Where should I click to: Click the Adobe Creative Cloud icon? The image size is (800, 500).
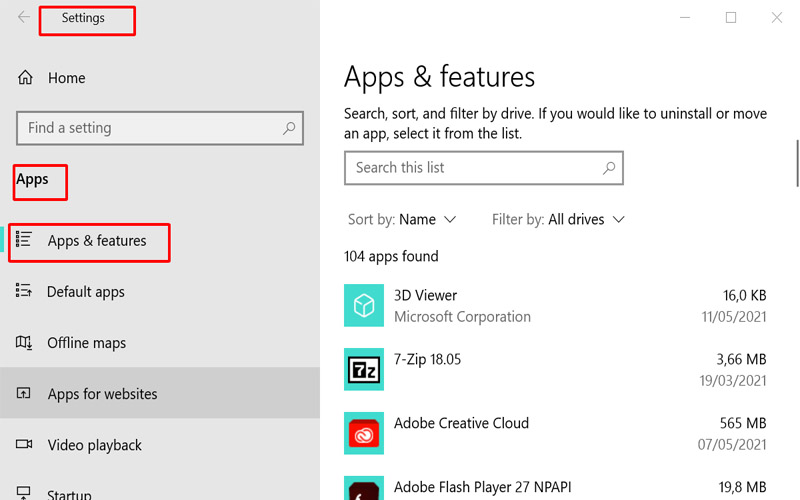(x=363, y=433)
